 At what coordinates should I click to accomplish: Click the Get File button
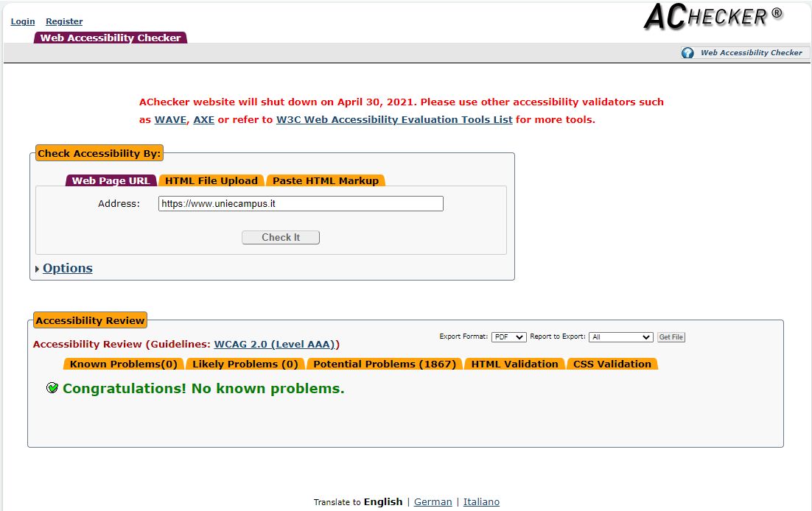point(671,337)
